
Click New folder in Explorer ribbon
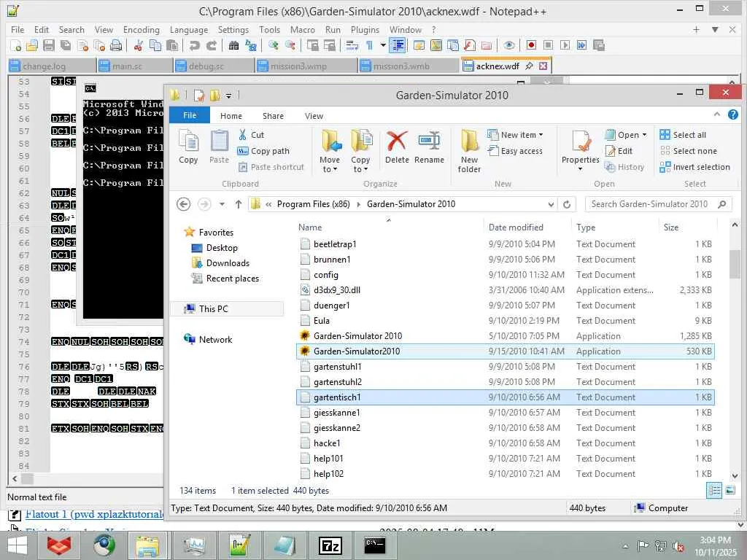pyautogui.click(x=469, y=152)
